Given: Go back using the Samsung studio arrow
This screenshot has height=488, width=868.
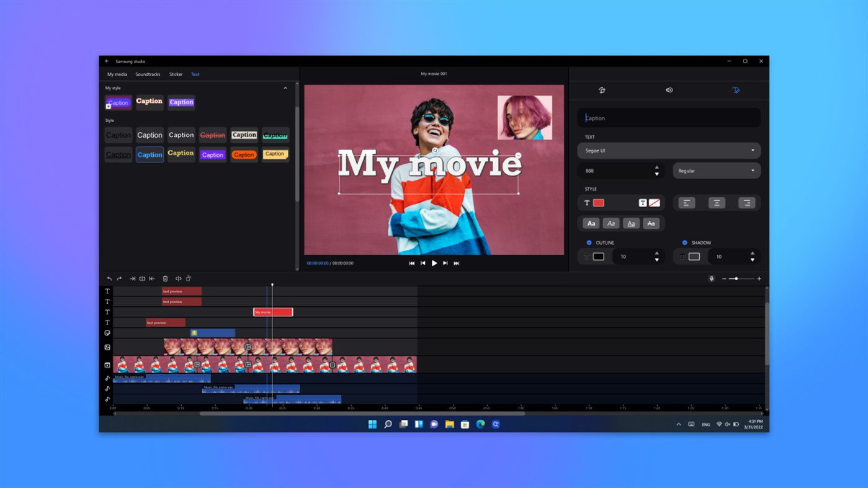Looking at the screenshot, I should point(107,61).
